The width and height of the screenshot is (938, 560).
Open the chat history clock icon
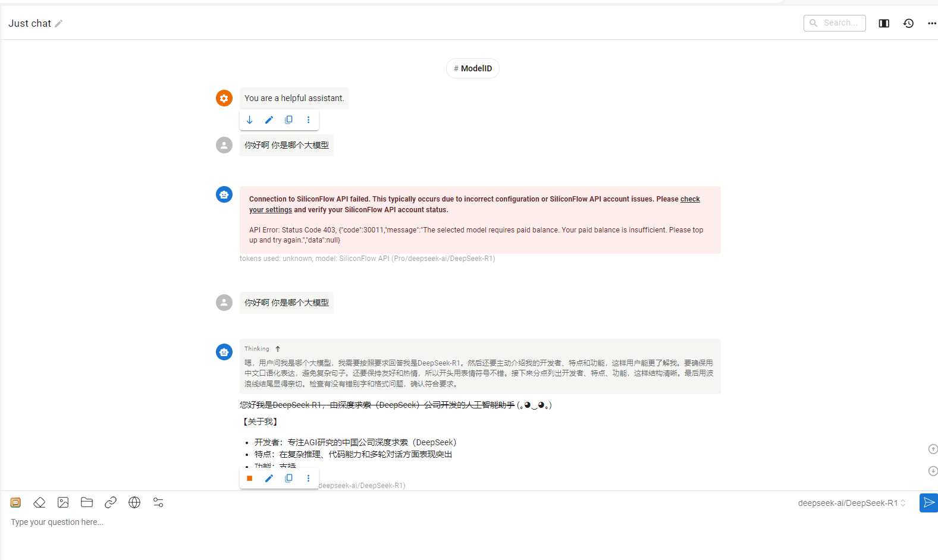coord(908,23)
